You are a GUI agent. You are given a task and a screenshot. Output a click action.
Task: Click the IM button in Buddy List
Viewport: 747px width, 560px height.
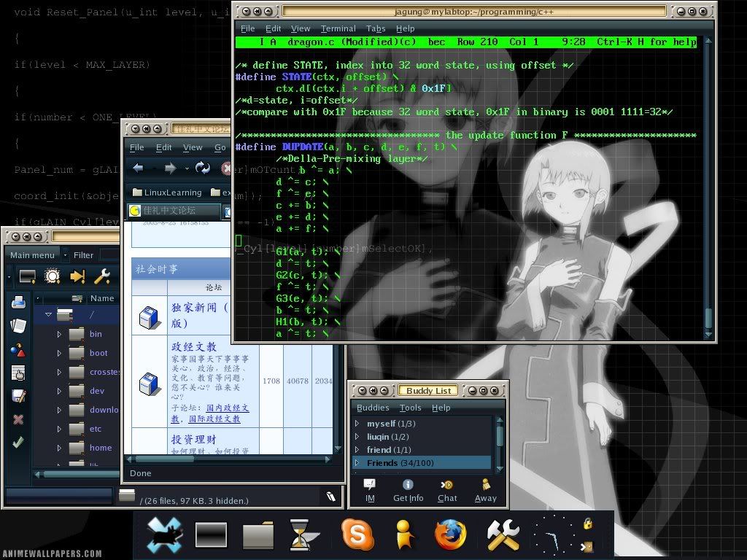coord(370,491)
